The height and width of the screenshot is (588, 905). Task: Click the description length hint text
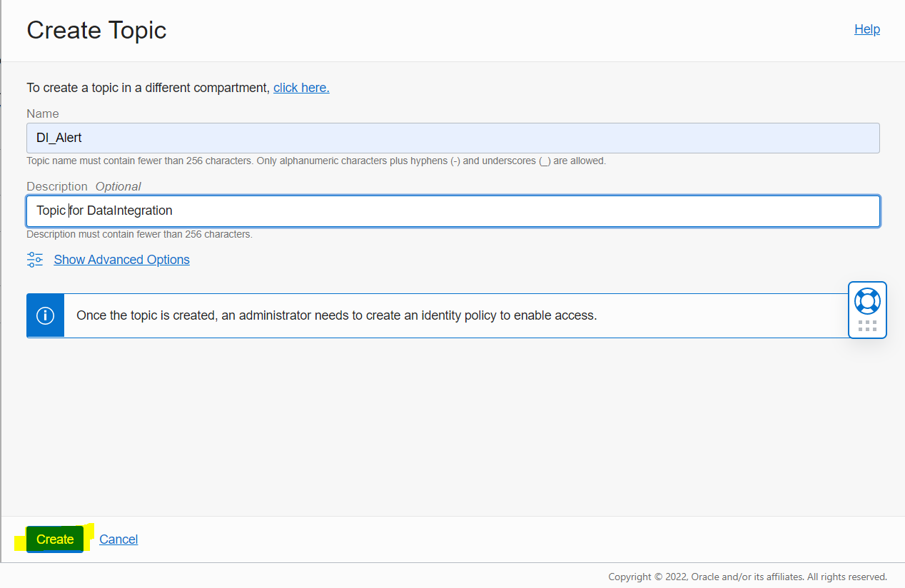click(139, 234)
